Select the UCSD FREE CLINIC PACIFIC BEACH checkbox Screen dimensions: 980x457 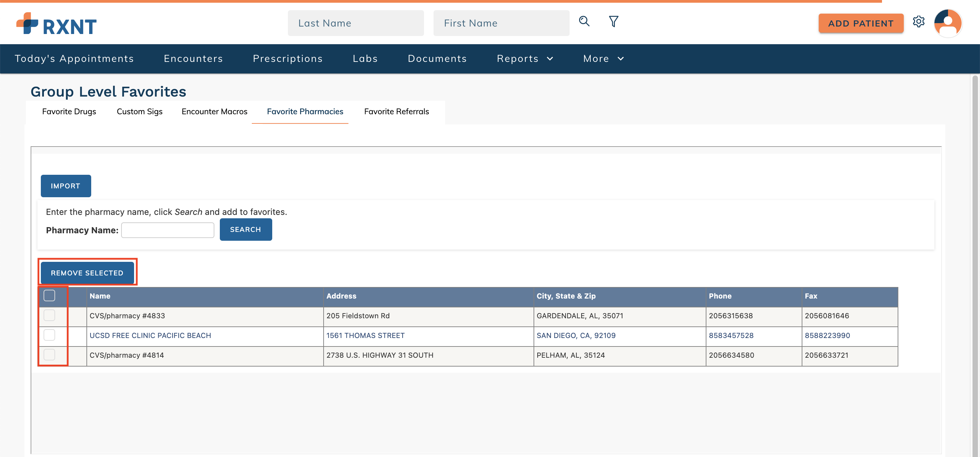pyautogui.click(x=49, y=335)
